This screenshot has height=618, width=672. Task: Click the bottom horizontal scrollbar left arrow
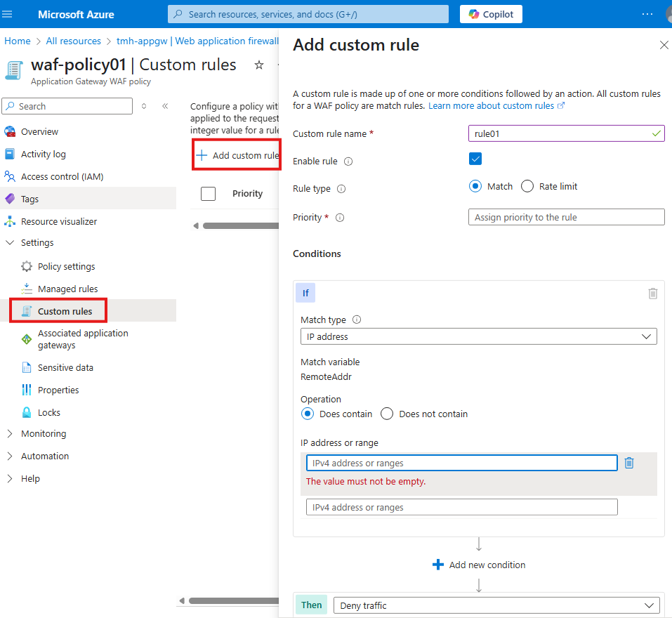point(182,601)
